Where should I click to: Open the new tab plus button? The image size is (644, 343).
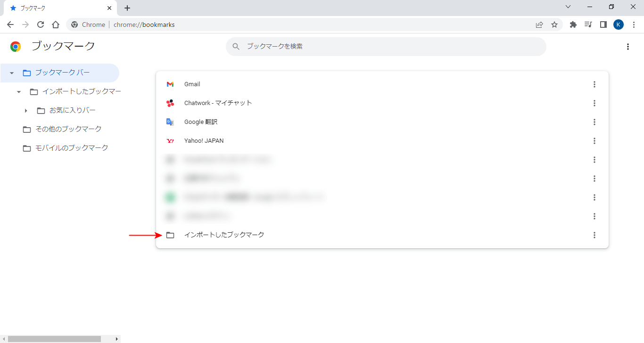[127, 8]
